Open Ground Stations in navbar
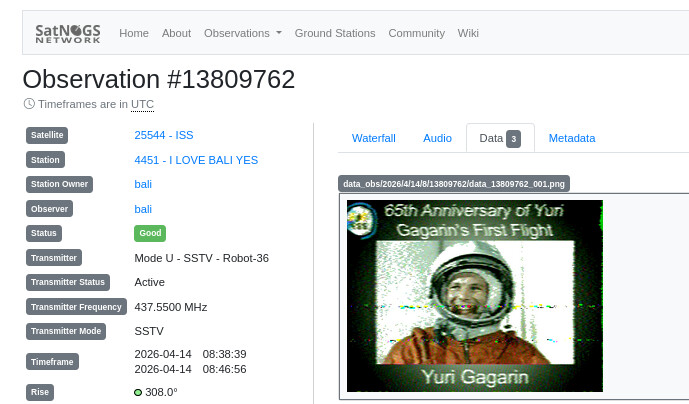 click(x=335, y=33)
